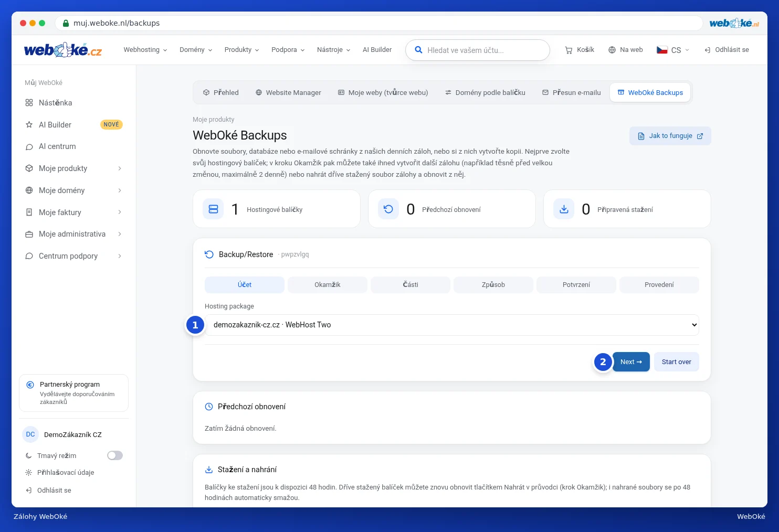This screenshot has width=779, height=532.
Task: Click top-bar Odhlásit se link
Action: 727,50
